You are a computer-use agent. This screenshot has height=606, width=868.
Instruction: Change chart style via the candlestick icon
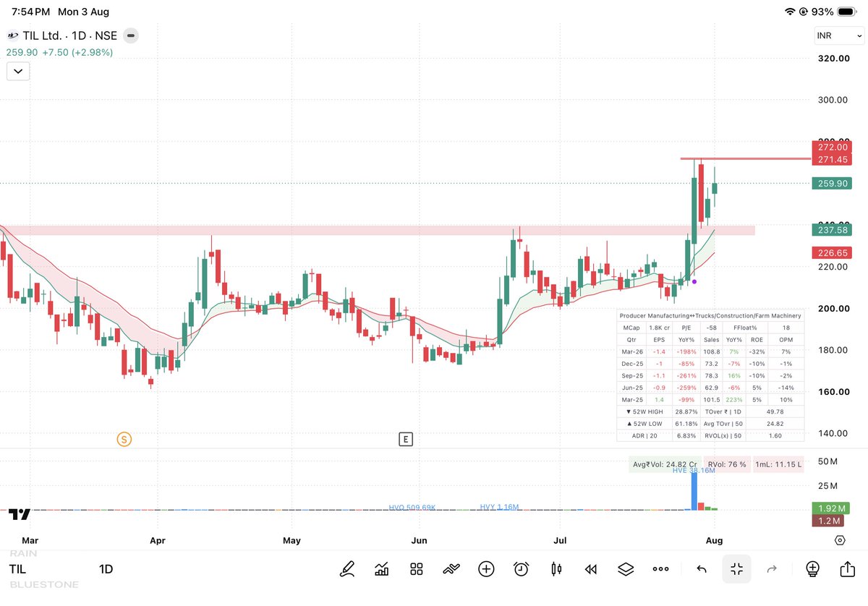pos(556,569)
